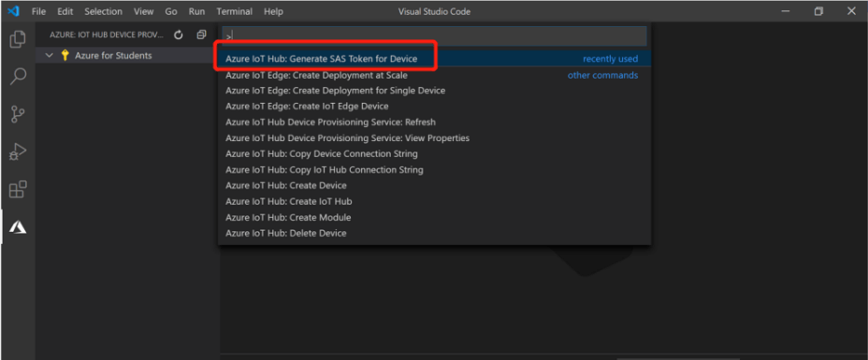Select the Azure icon in activity bar
This screenshot has width=868, height=360.
18,226
